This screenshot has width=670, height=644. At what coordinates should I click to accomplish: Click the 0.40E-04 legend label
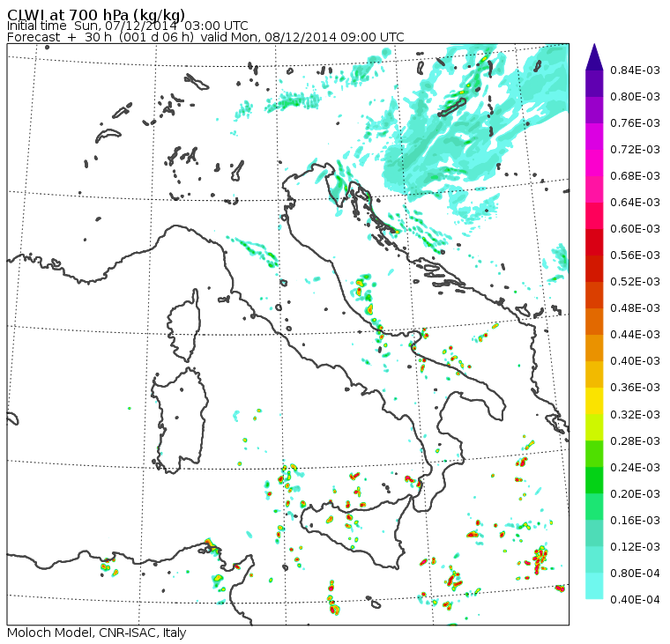coord(635,600)
